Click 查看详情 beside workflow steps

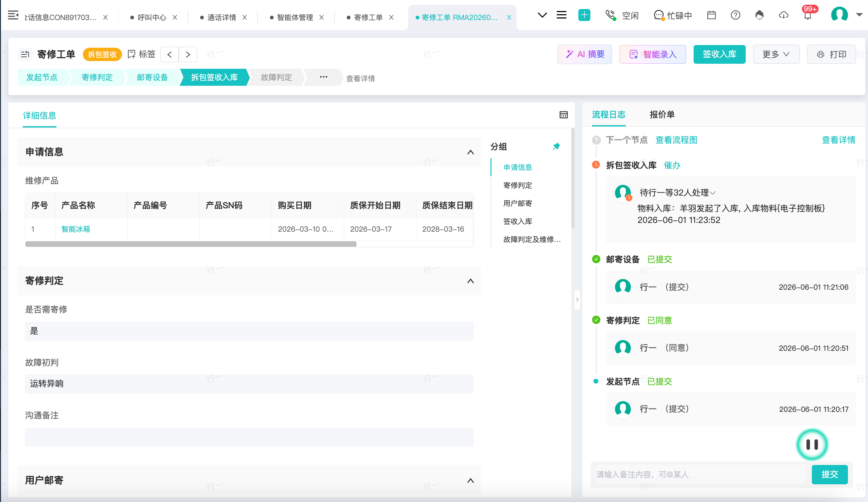[x=360, y=78]
